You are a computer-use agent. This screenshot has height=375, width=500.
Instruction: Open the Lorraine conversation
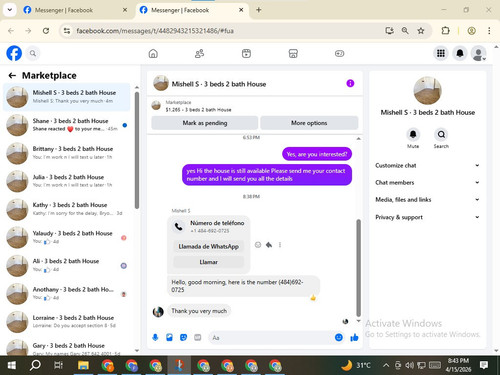pyautogui.click(x=67, y=322)
